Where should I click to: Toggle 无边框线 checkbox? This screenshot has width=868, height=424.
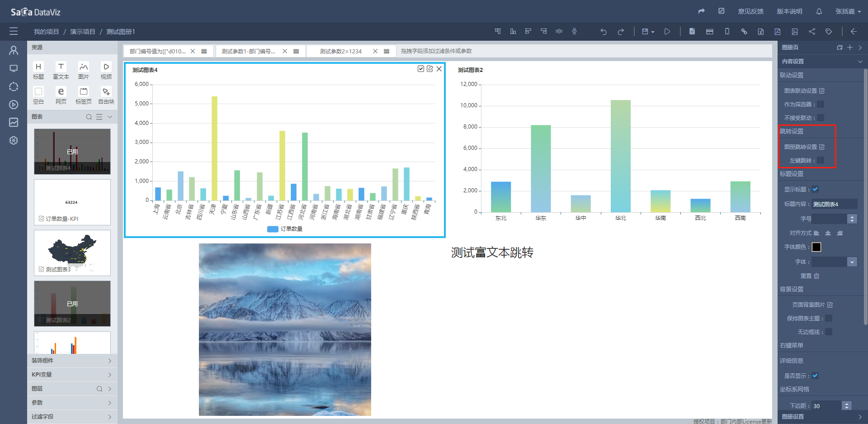click(829, 332)
